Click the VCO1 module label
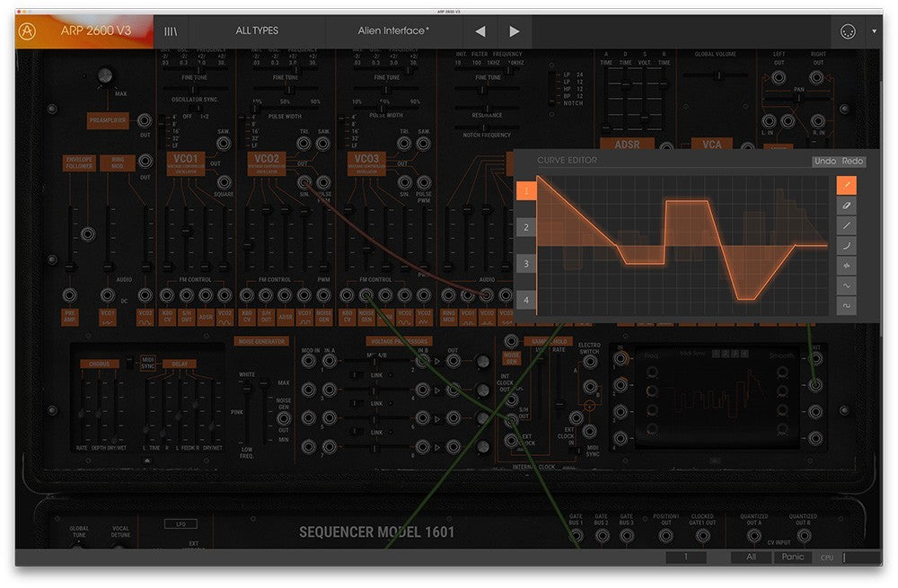The height and width of the screenshot is (588, 898). pos(186,163)
